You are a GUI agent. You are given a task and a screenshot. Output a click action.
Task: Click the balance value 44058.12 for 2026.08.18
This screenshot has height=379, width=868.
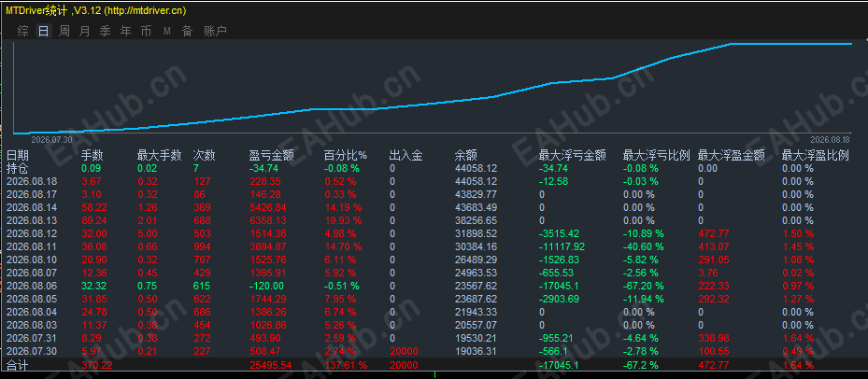coord(476,181)
